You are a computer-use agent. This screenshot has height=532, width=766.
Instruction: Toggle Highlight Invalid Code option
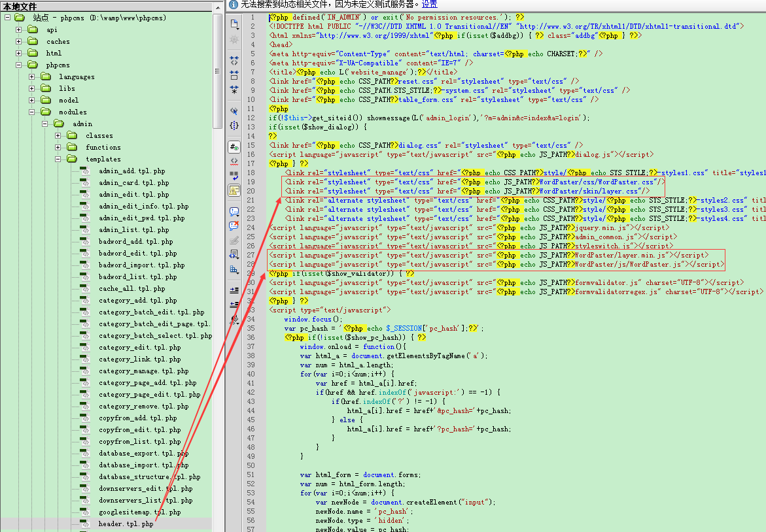coord(234,161)
